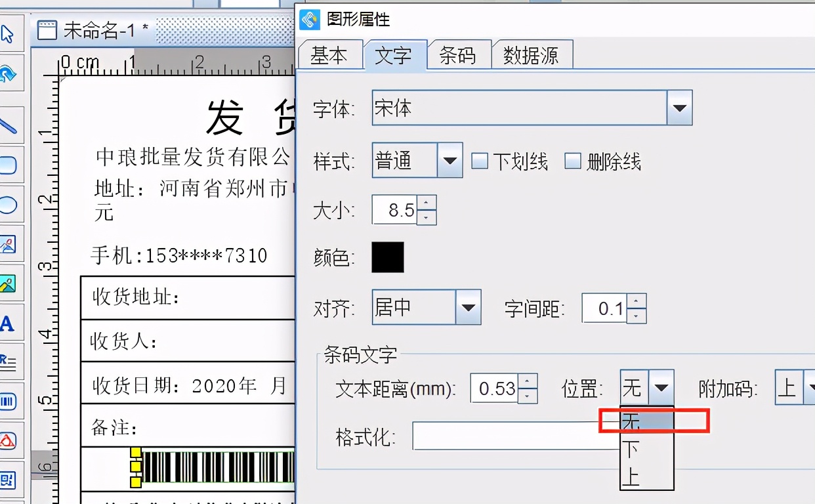Open the 样式 style dropdown
The height and width of the screenshot is (504, 815).
(x=449, y=160)
